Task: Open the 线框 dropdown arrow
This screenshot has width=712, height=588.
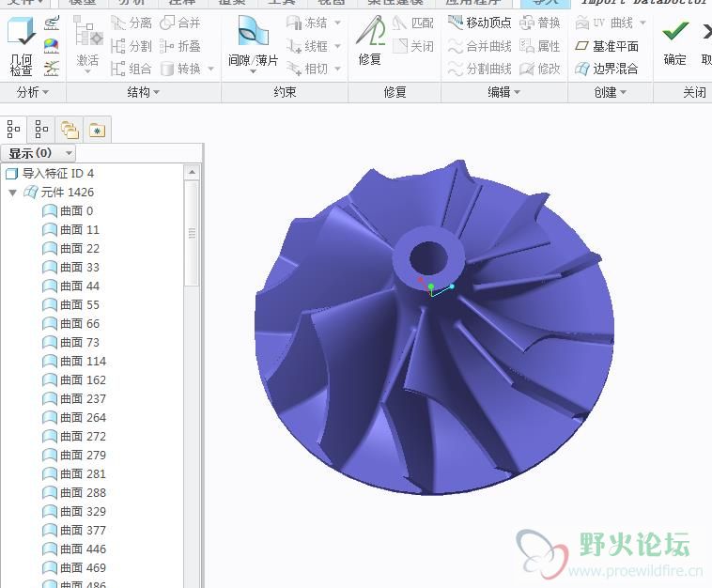Action: tap(337, 46)
